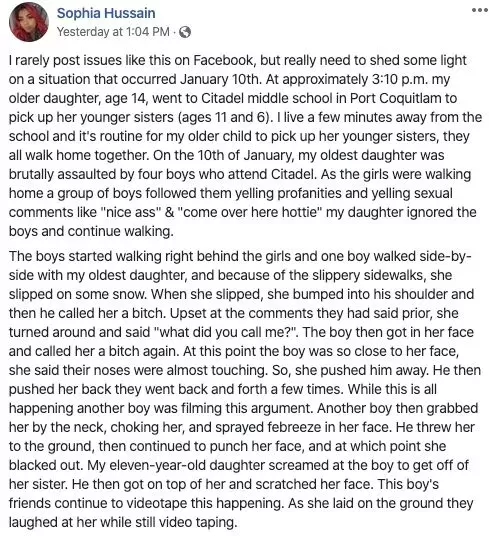
Task: Click the "Yesterday at 1:04 PM" timestamp
Action: click(113, 32)
